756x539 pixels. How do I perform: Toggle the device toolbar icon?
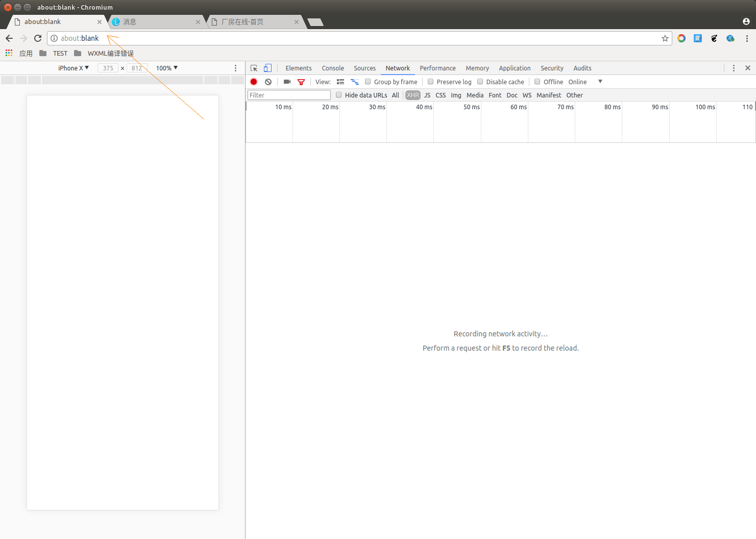pyautogui.click(x=267, y=68)
